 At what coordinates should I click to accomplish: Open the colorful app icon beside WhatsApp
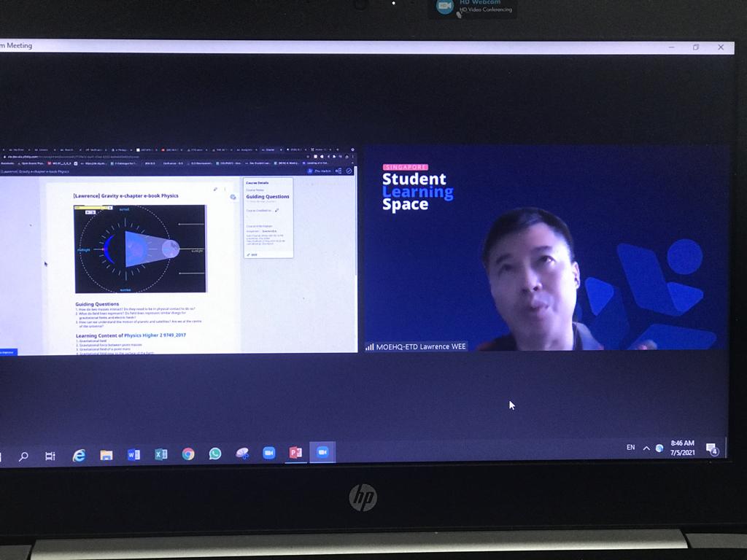point(242,454)
